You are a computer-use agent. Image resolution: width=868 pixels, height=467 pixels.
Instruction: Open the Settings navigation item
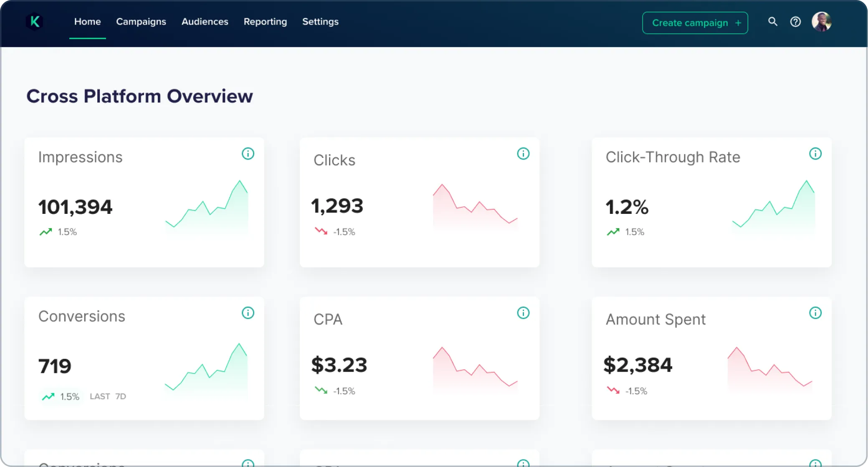pyautogui.click(x=320, y=22)
